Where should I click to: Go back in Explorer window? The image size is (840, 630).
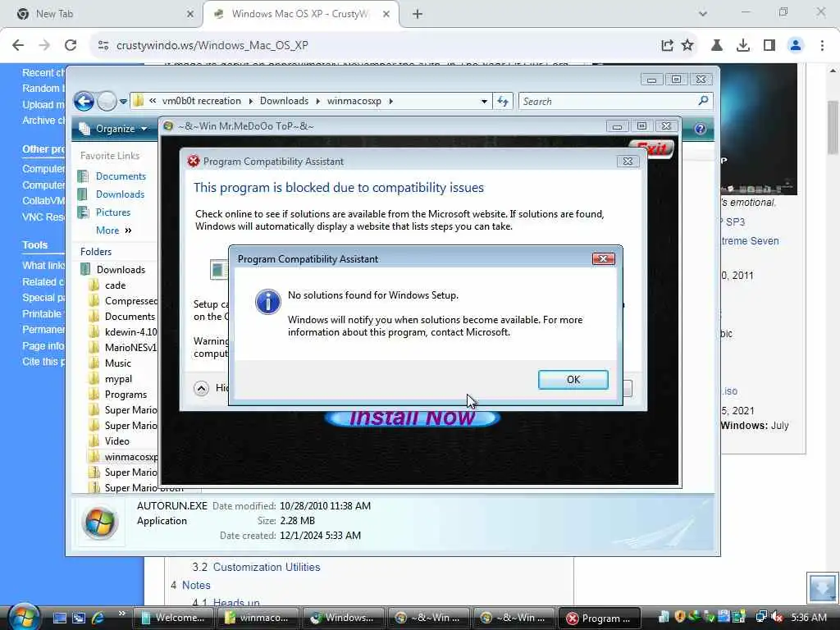84,101
